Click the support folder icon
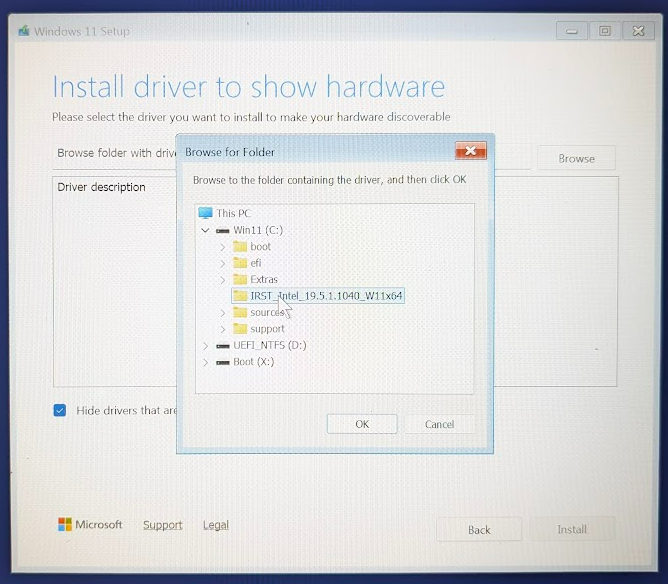This screenshot has height=584, width=668. pyautogui.click(x=240, y=328)
